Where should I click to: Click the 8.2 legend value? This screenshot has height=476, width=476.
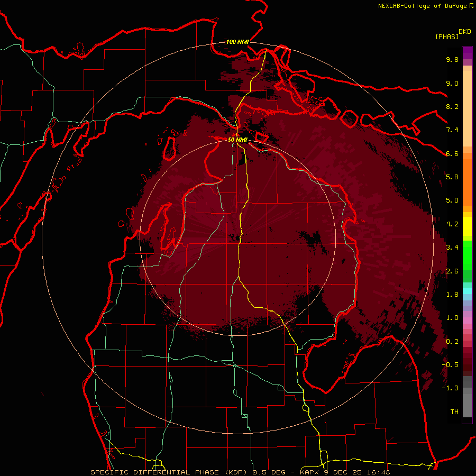coord(452,106)
